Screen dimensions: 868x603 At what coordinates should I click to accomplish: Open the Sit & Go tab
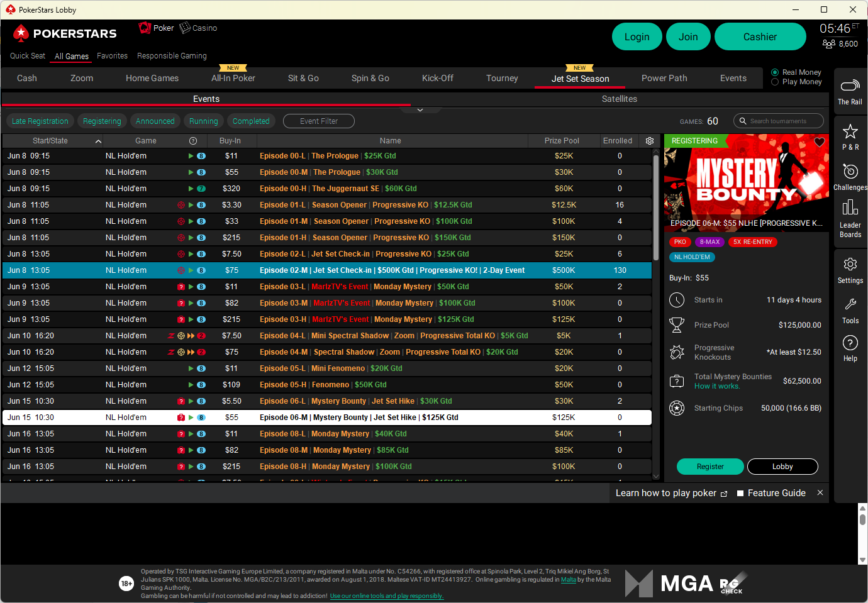(x=303, y=78)
